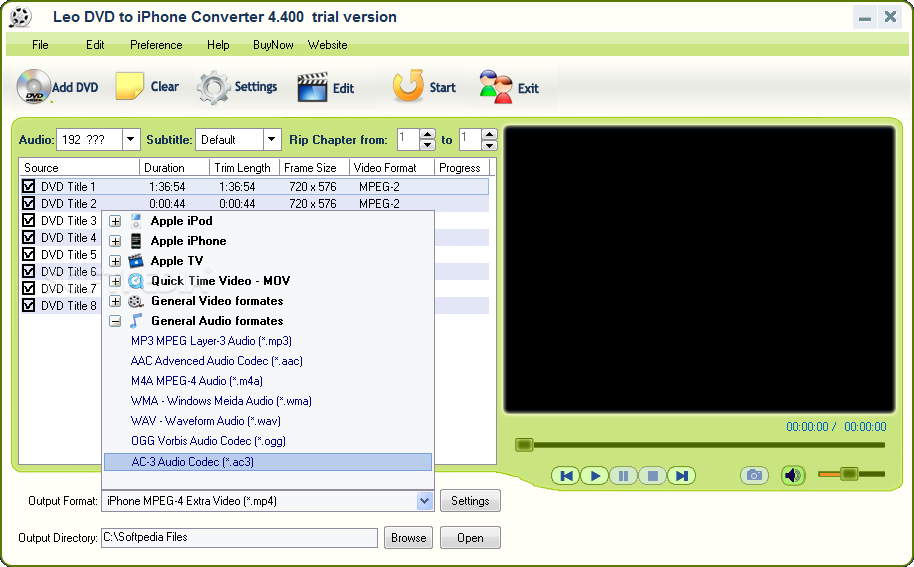Click the Exit people icon

[496, 87]
